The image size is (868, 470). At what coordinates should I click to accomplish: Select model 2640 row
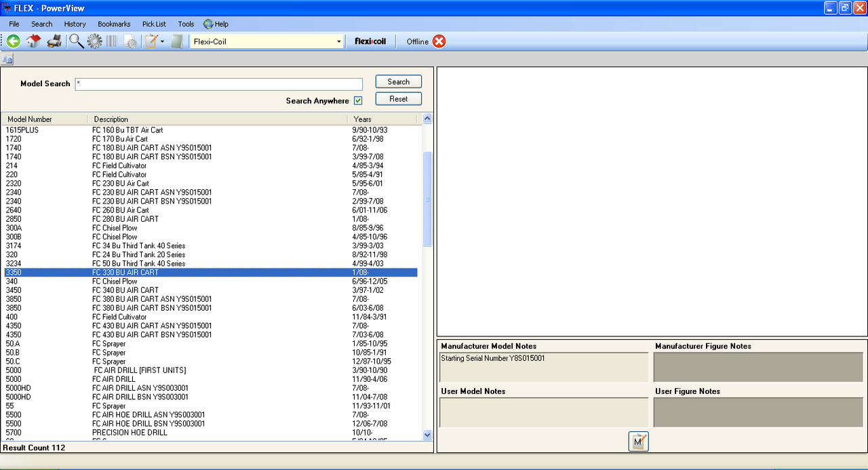pos(210,210)
